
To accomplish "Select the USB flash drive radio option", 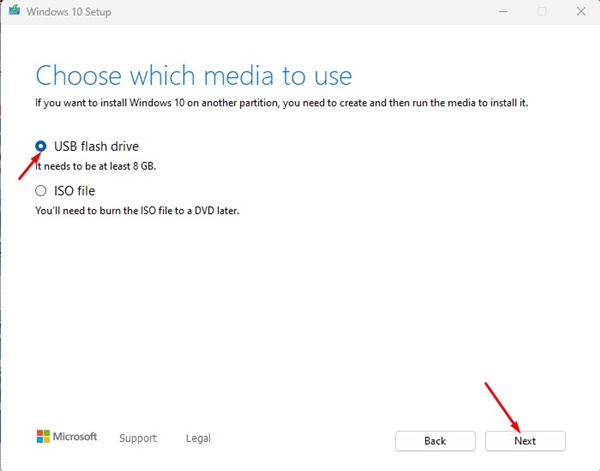I will [41, 146].
